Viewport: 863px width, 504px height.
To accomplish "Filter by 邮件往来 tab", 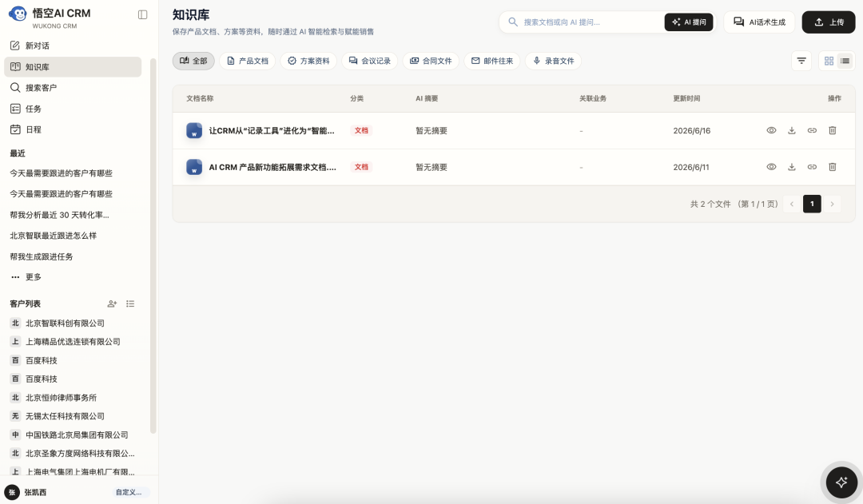I will point(492,61).
